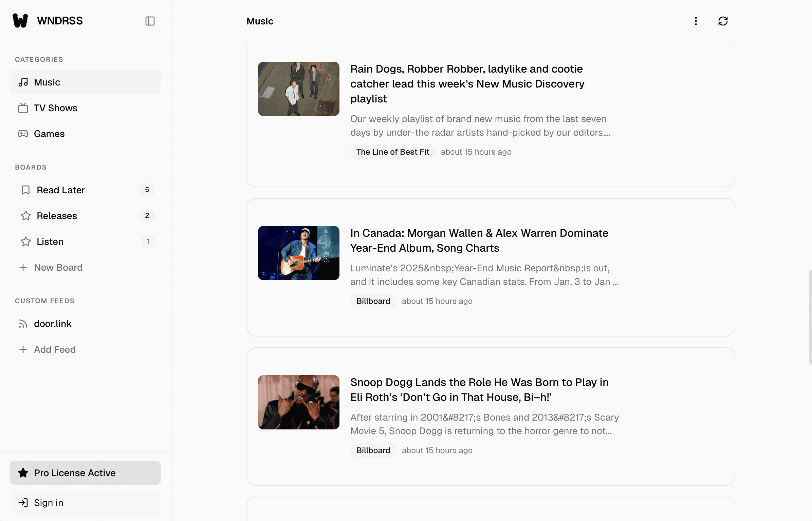Open the three-dot options menu
The image size is (812, 521).
[x=696, y=21]
